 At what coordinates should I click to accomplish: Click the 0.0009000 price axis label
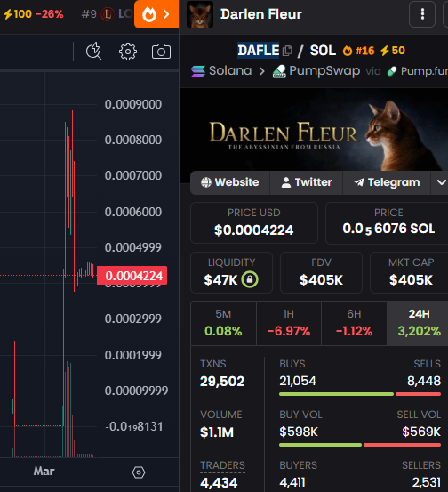click(x=133, y=104)
